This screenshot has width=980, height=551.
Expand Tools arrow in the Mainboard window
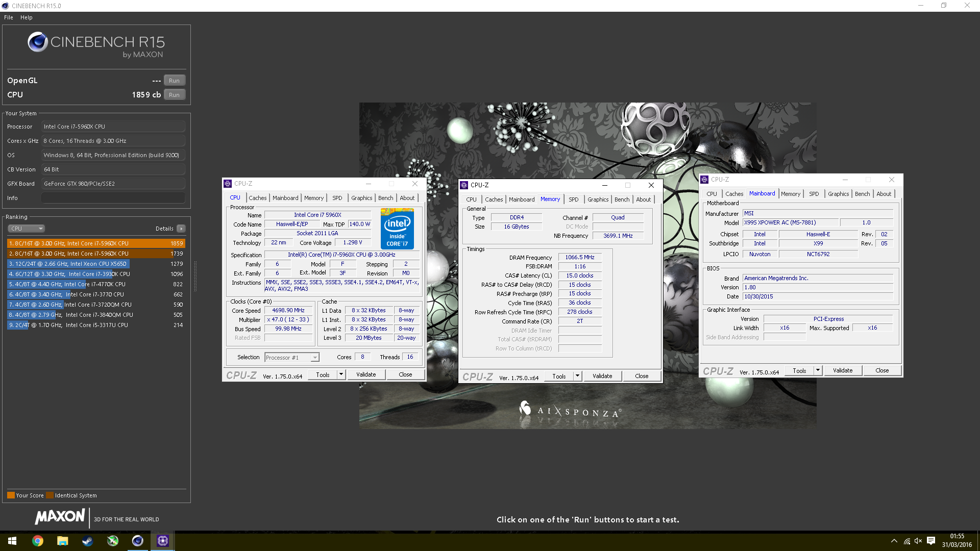(x=818, y=370)
